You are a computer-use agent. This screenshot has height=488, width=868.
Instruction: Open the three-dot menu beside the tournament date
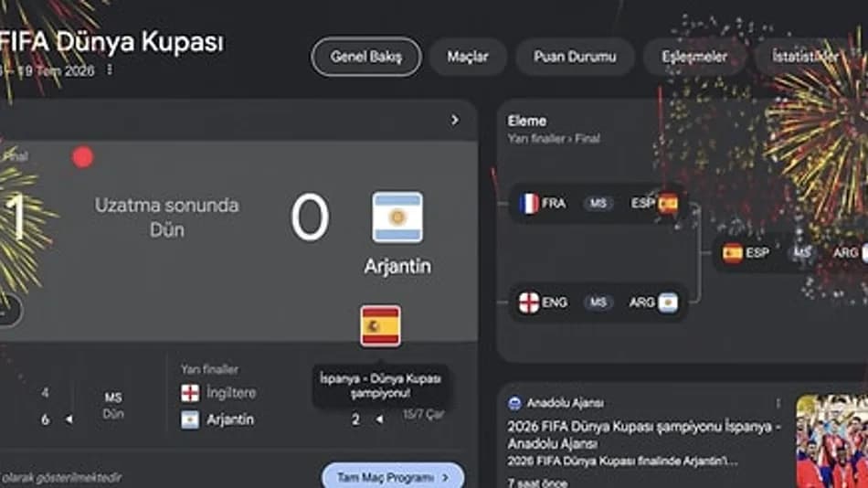(110, 69)
